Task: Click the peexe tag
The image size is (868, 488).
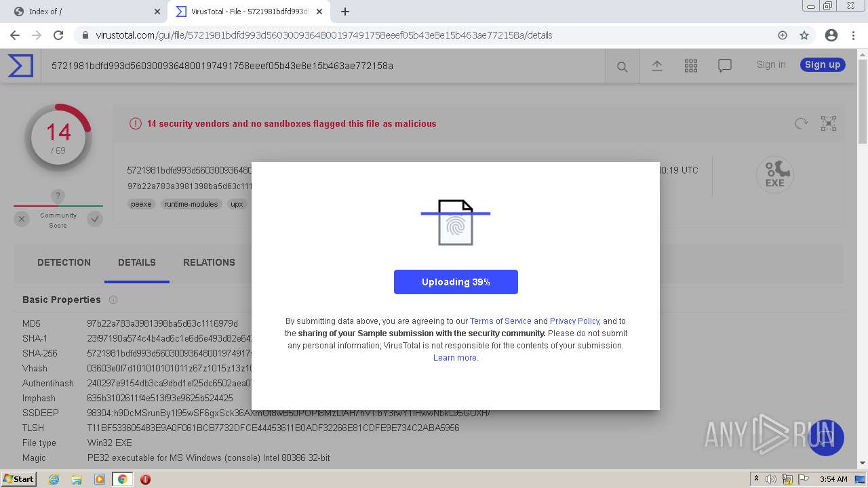Action: pyautogui.click(x=141, y=204)
